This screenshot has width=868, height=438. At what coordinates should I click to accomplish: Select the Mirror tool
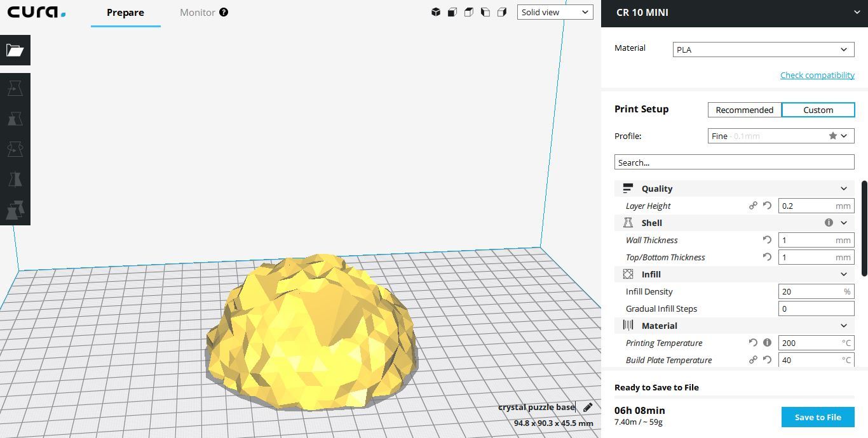[15, 179]
